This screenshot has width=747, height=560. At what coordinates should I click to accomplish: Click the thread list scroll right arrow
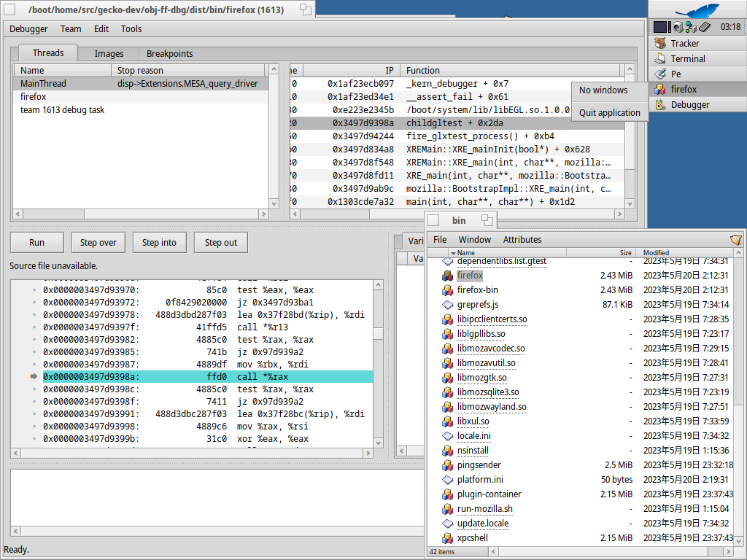pos(264,214)
